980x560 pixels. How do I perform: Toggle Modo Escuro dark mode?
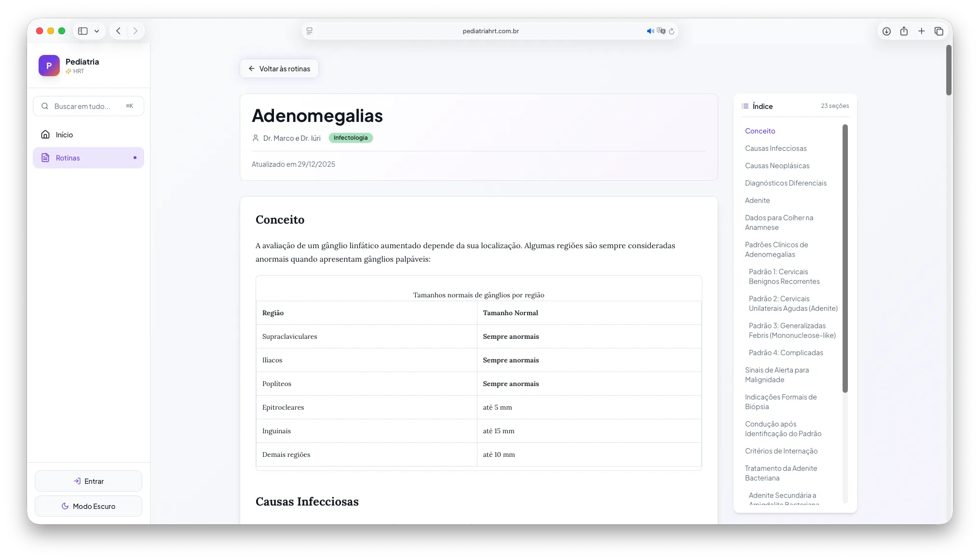(88, 506)
